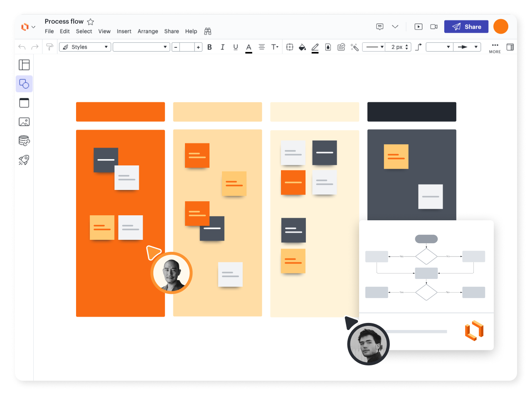Open the Shapes panel in left sidebar
The width and height of the screenshot is (532, 399).
[24, 84]
